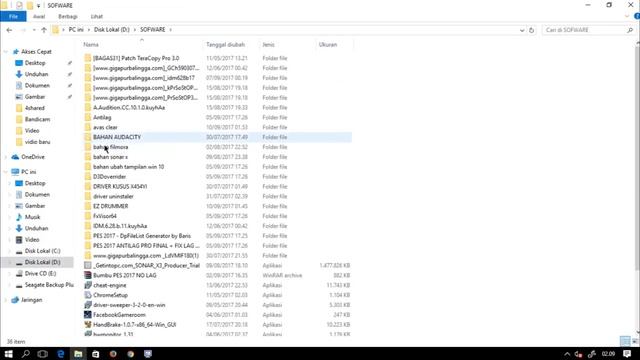Select _Getintopc.com_SONAR_X3 file icon
640x360 pixels.
tap(88, 266)
